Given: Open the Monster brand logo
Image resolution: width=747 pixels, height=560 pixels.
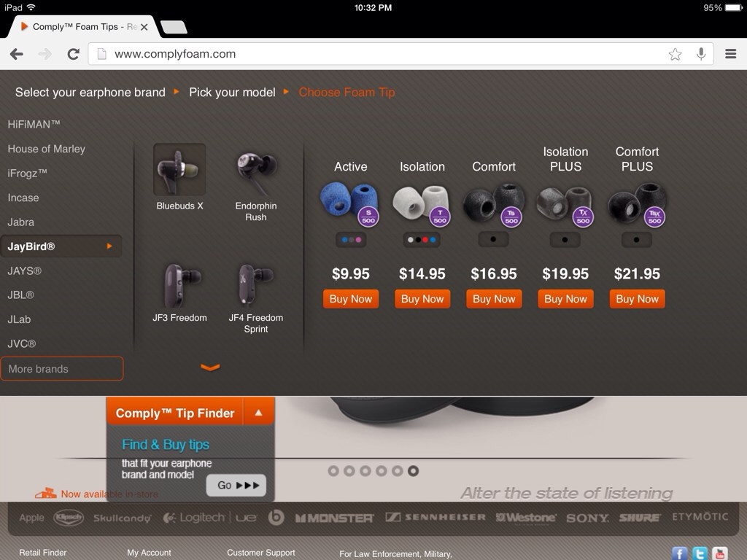Looking at the screenshot, I should [334, 518].
